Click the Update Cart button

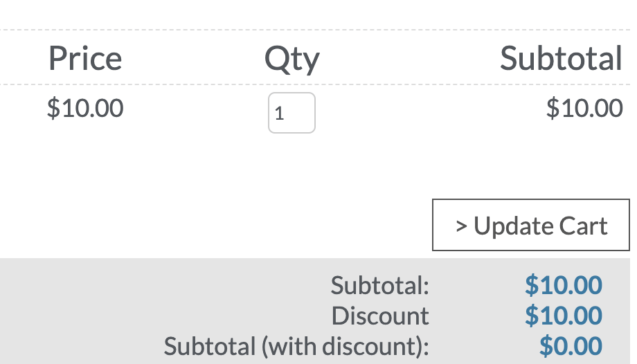click(x=531, y=226)
